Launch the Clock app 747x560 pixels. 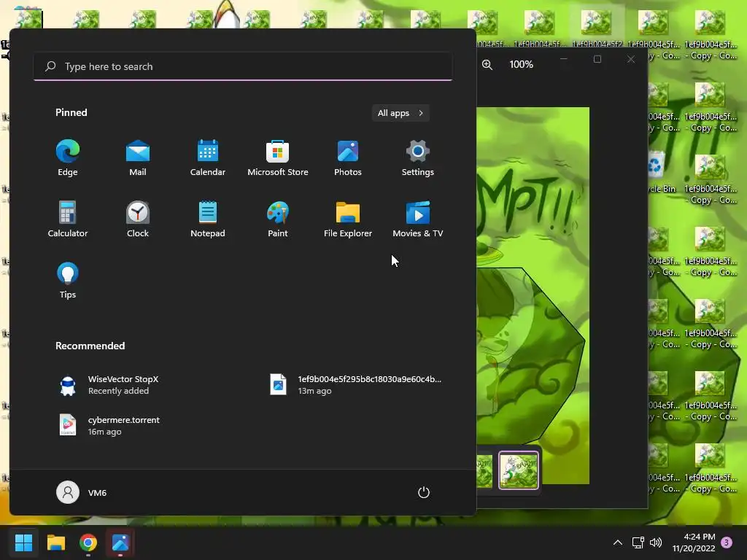tap(138, 219)
